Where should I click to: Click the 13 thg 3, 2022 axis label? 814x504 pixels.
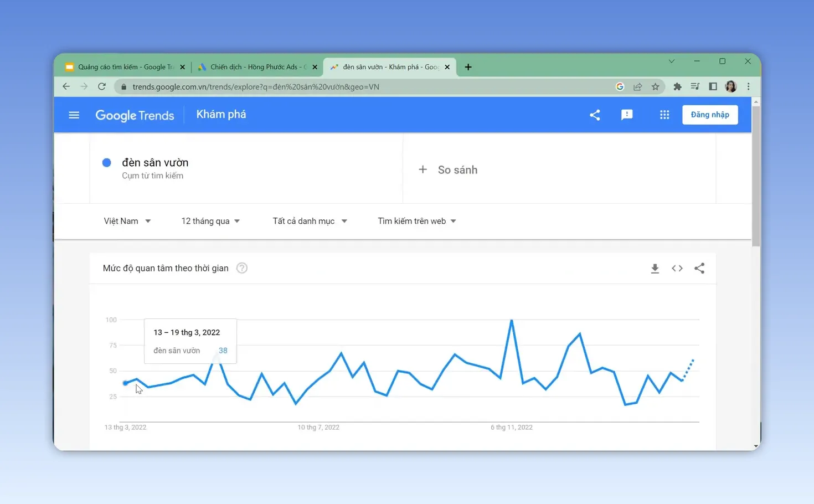coord(126,427)
